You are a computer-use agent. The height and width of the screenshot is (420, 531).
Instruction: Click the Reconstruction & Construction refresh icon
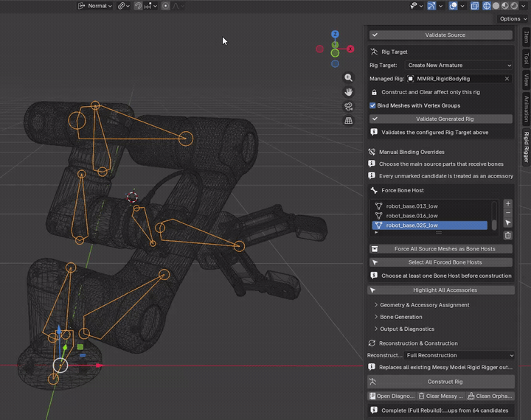point(372,343)
